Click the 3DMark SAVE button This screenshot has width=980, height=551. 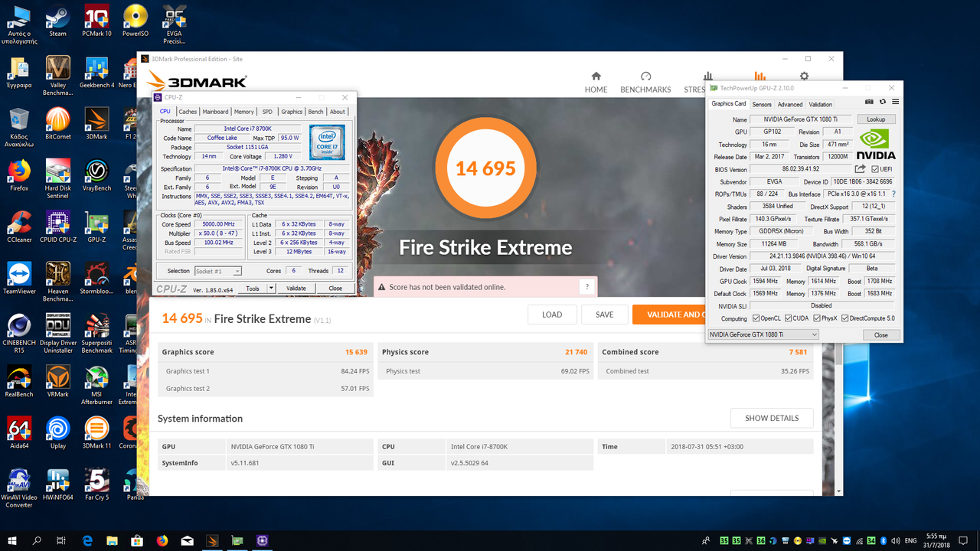[604, 315]
